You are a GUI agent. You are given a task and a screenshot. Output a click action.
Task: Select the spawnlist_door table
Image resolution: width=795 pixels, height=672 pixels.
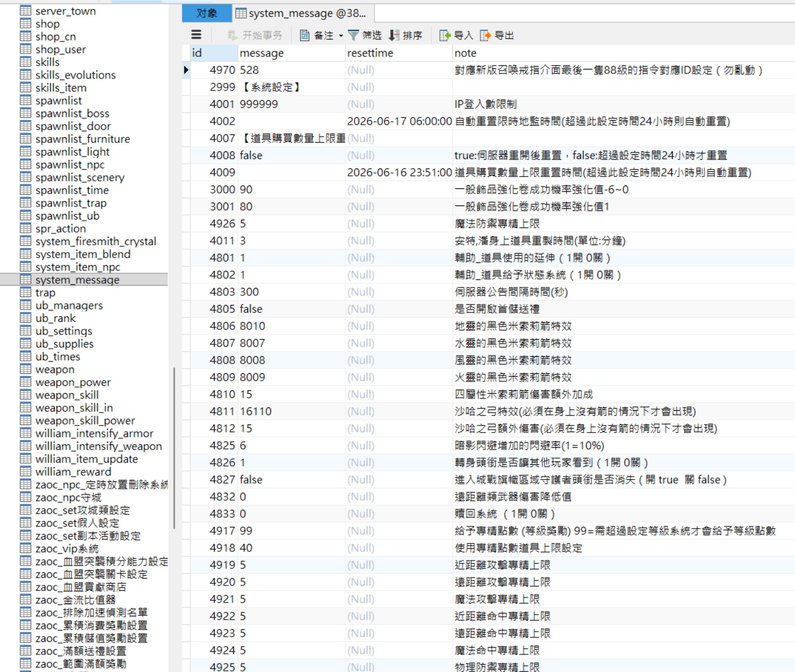(x=73, y=126)
